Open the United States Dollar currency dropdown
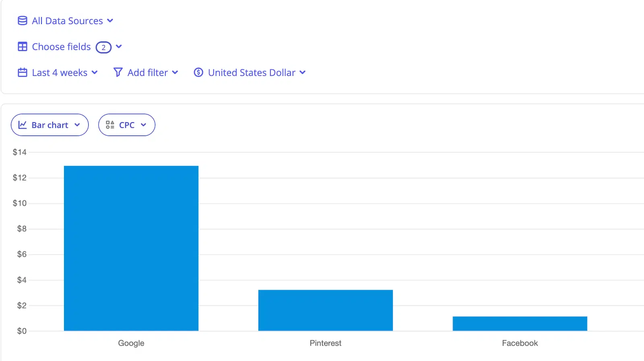644x361 pixels. coord(250,73)
